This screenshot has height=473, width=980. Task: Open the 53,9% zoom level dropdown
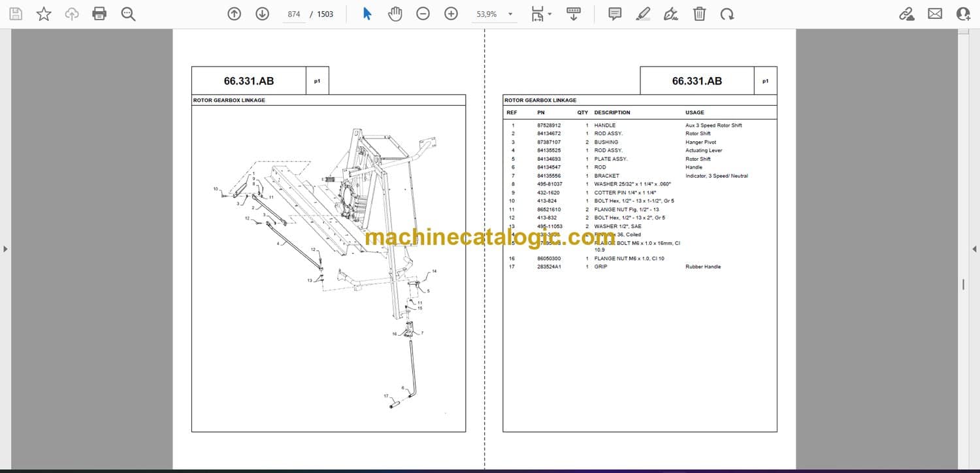coord(494,14)
